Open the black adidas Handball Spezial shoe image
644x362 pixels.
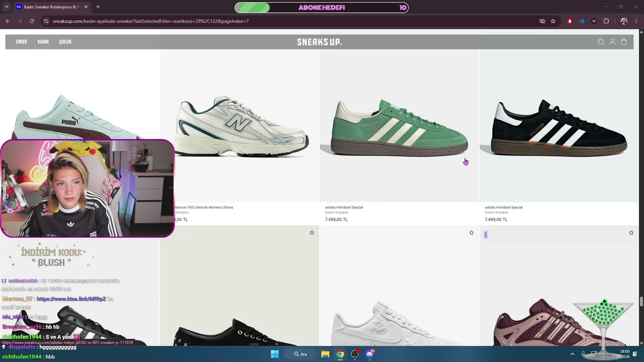559,127
